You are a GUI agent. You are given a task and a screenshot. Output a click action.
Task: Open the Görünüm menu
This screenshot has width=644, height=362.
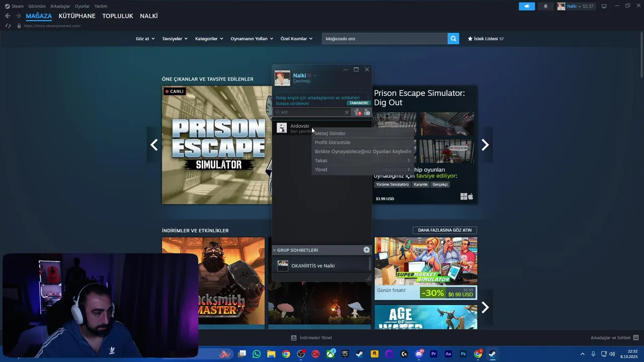[x=37, y=6]
